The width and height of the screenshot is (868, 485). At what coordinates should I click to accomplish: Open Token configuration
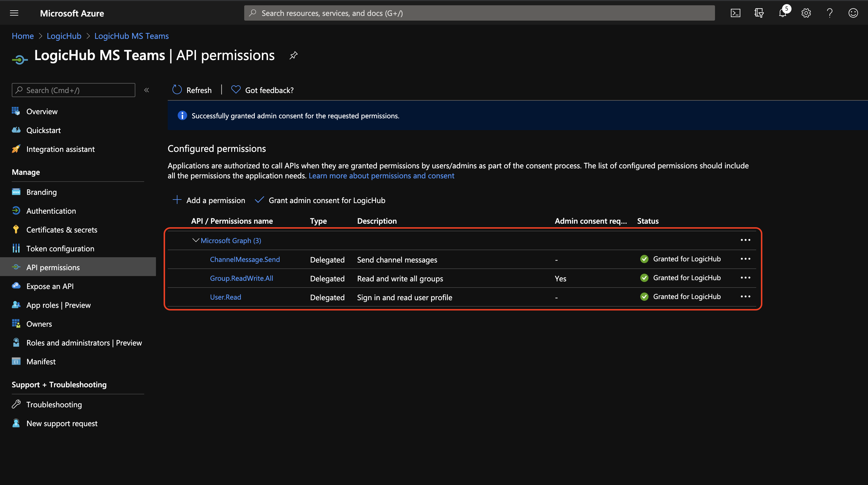[60, 248]
